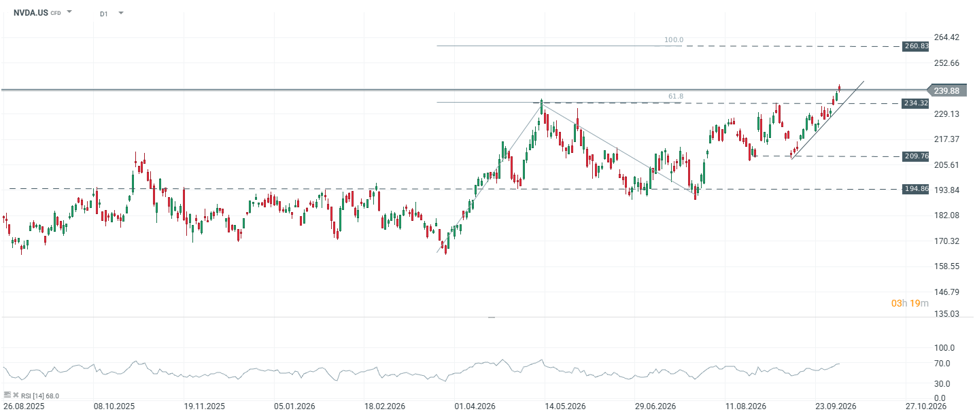Click the 135.03 price axis label

pos(947,314)
